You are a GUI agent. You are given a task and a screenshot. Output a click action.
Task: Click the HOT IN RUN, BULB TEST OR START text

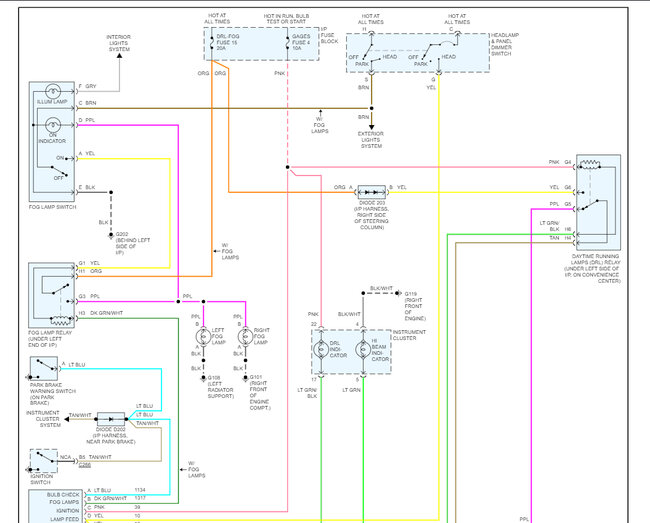click(x=286, y=19)
